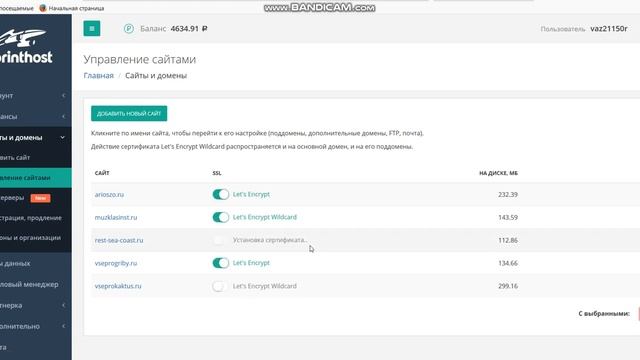Open rest-sea-coast.ru site settings
This screenshot has width=640, height=360.
click(119, 240)
